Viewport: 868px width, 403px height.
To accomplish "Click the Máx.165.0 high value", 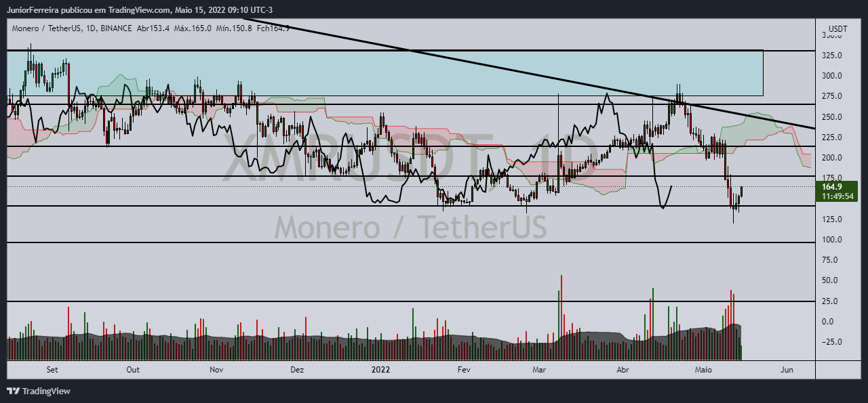I will pos(193,28).
